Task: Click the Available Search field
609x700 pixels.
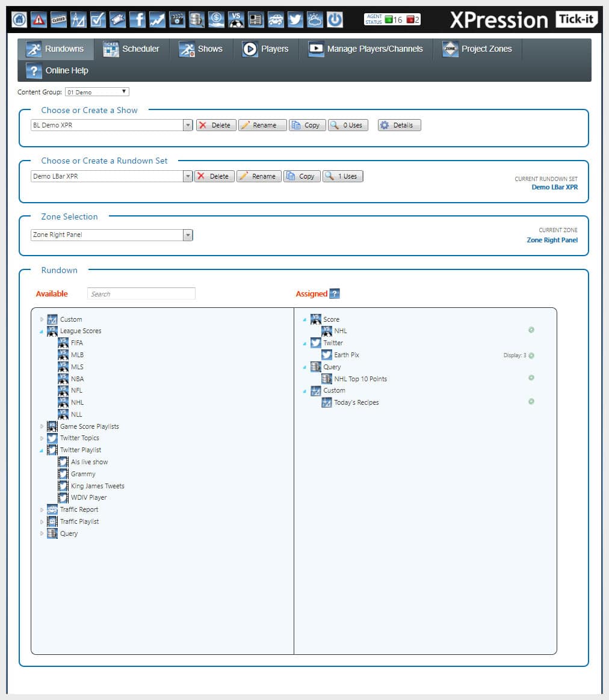Action: (141, 293)
